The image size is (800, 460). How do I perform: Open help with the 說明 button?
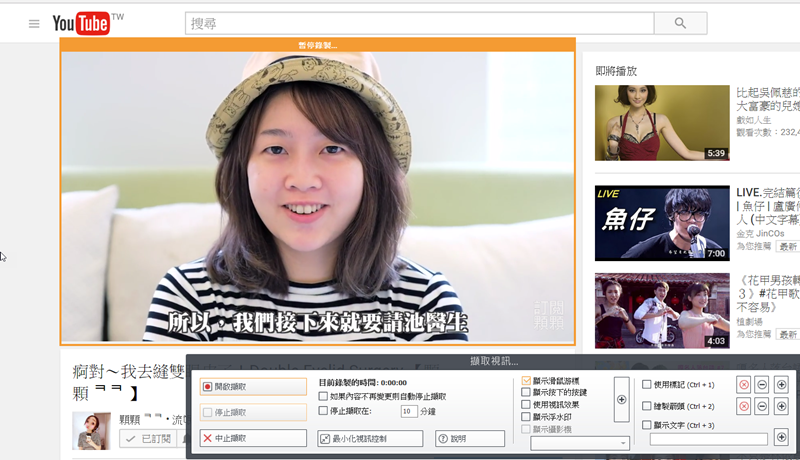click(470, 439)
